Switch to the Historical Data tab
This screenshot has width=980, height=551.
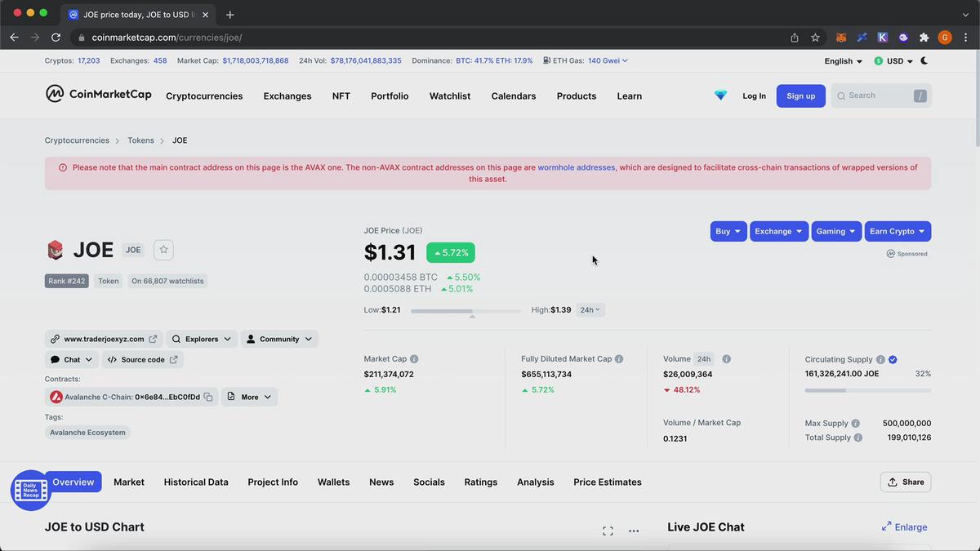pyautogui.click(x=196, y=482)
